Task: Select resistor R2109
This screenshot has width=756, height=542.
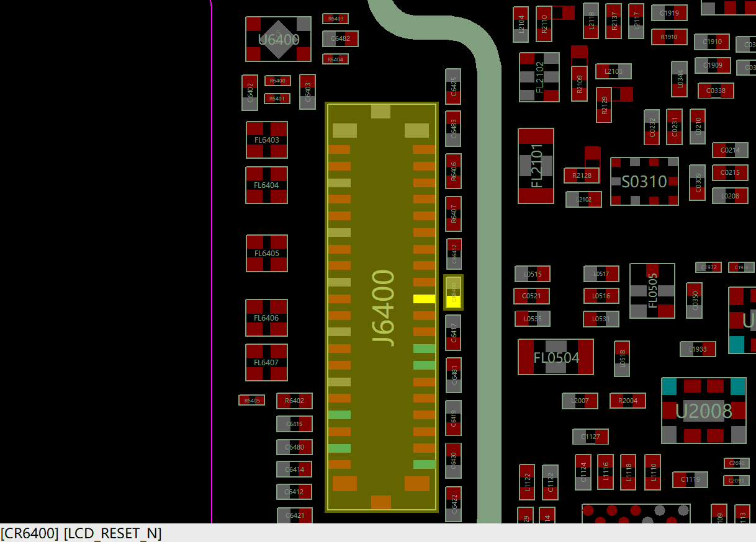Action: [x=580, y=84]
